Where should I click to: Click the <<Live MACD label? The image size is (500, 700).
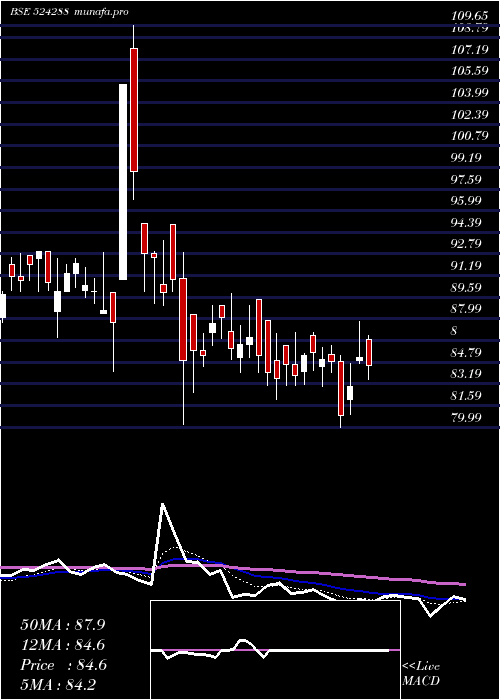tap(421, 674)
